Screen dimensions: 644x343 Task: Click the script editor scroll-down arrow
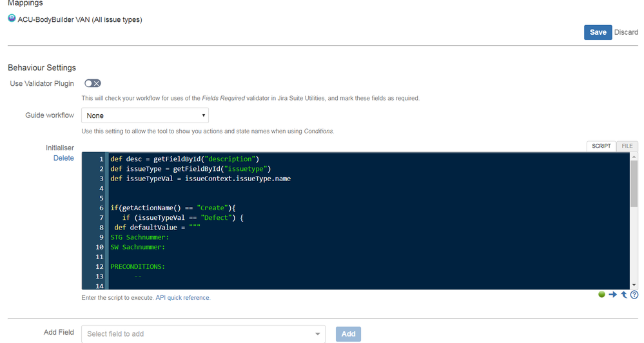coord(634,285)
